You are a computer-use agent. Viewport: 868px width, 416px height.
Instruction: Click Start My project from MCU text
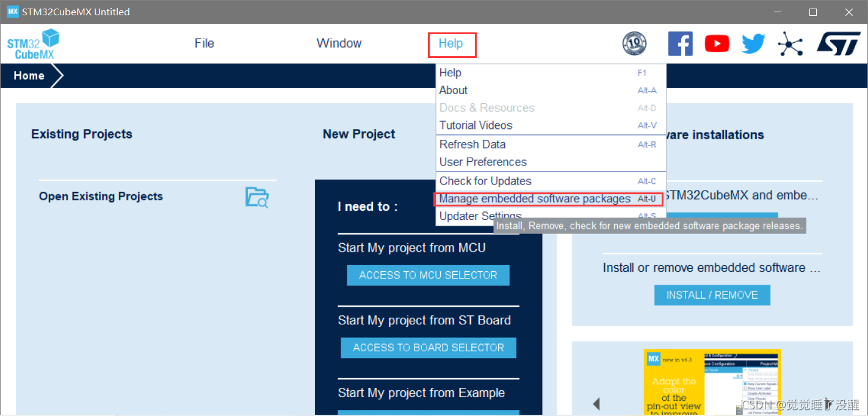pos(412,248)
